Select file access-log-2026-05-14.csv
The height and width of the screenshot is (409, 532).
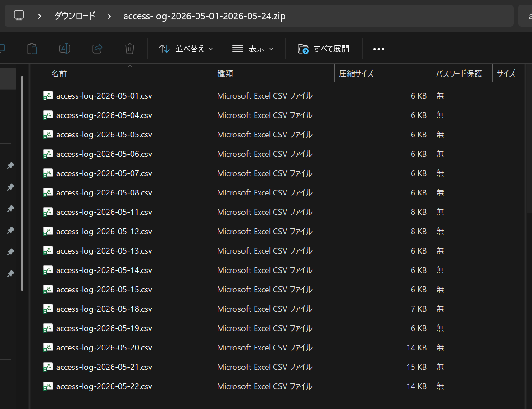pos(104,270)
